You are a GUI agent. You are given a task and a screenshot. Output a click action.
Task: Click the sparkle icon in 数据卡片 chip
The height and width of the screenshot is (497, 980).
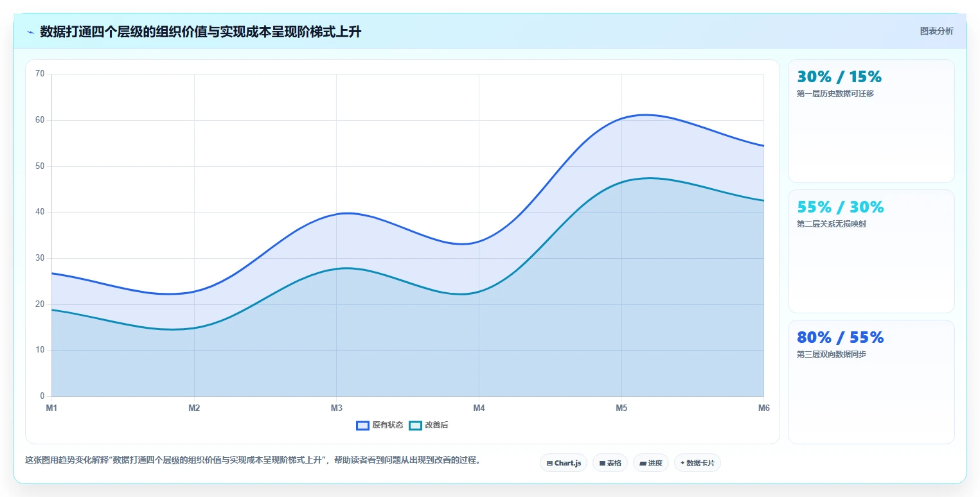682,463
